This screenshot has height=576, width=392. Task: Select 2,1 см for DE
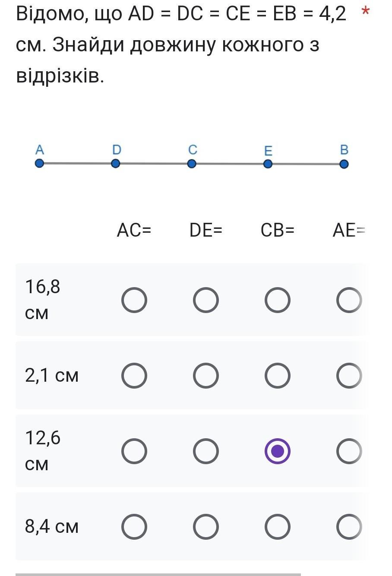[x=205, y=375]
